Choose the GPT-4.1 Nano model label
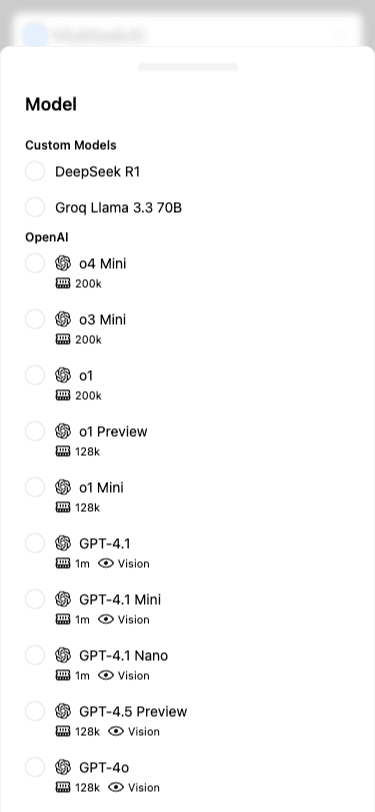Viewport: 375px width, 812px height. [123, 655]
